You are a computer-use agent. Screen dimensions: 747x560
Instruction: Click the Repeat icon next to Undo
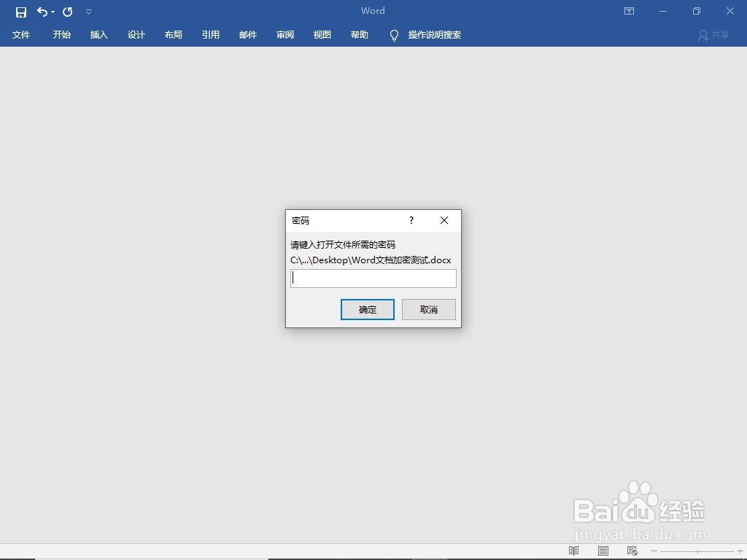pos(66,11)
